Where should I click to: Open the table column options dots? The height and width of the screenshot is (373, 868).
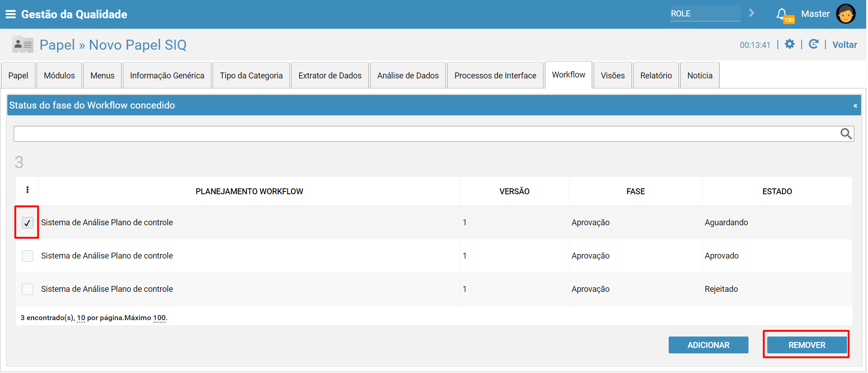coord(27,190)
